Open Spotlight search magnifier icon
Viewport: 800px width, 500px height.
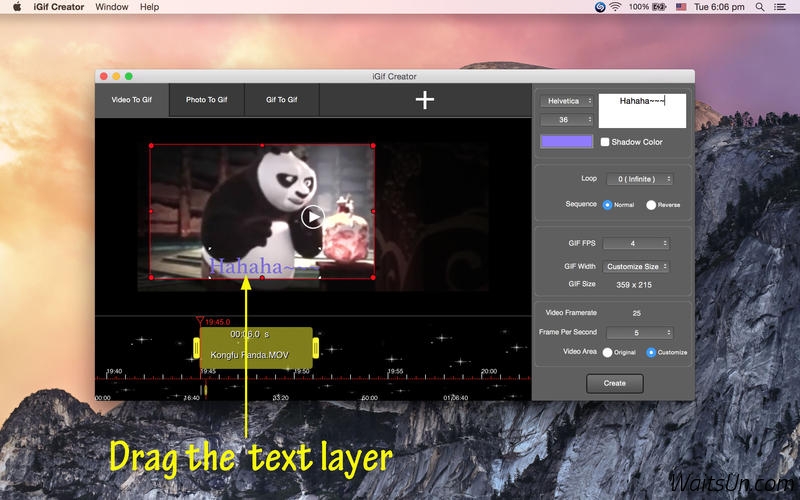coord(760,7)
